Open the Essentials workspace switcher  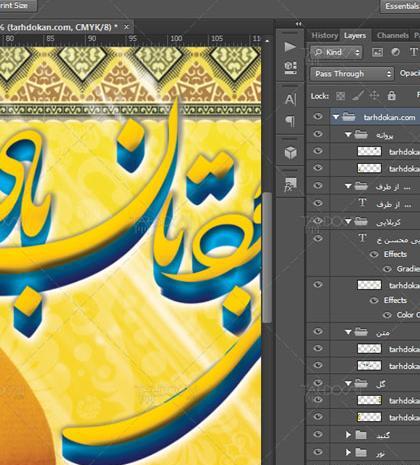(401, 6)
